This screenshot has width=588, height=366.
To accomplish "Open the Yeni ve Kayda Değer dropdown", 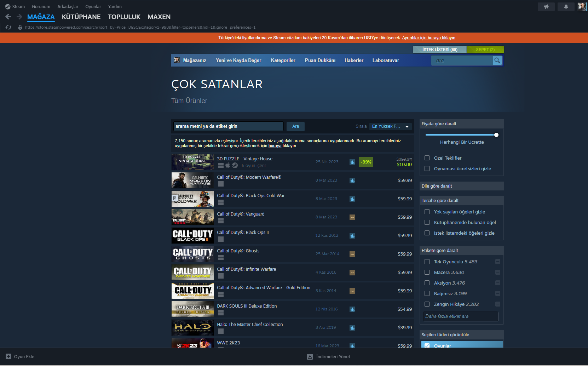I will click(238, 61).
